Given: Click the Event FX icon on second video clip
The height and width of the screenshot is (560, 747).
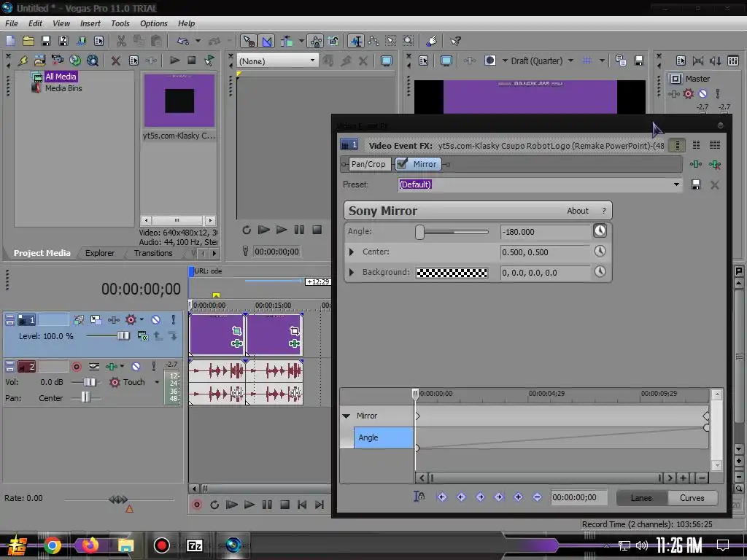Looking at the screenshot, I should tap(294, 343).
